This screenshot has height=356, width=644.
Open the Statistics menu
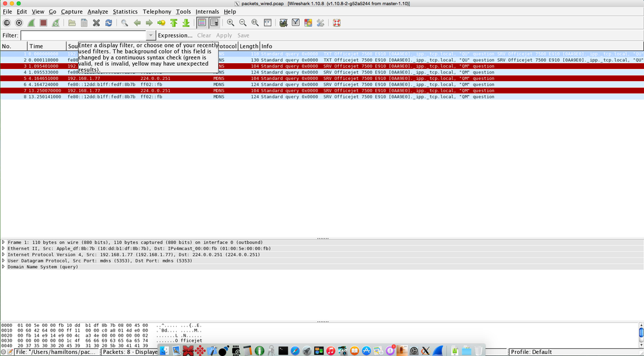coord(125,12)
